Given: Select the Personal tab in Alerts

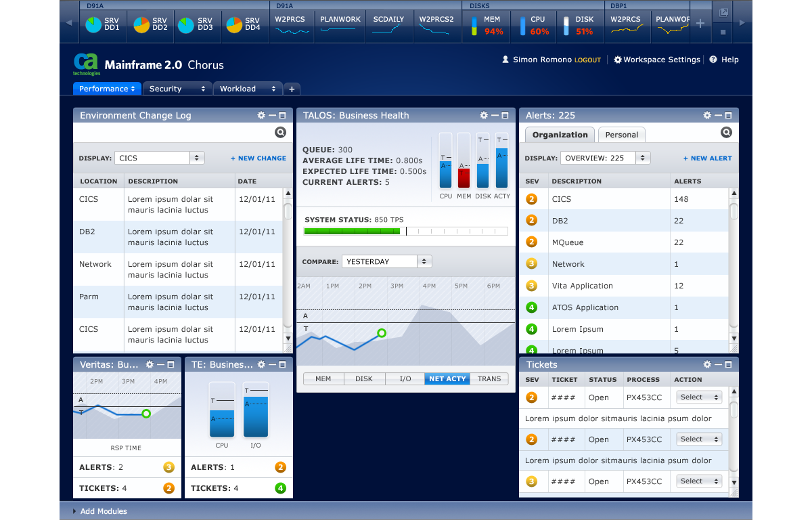Looking at the screenshot, I should tap(622, 135).
